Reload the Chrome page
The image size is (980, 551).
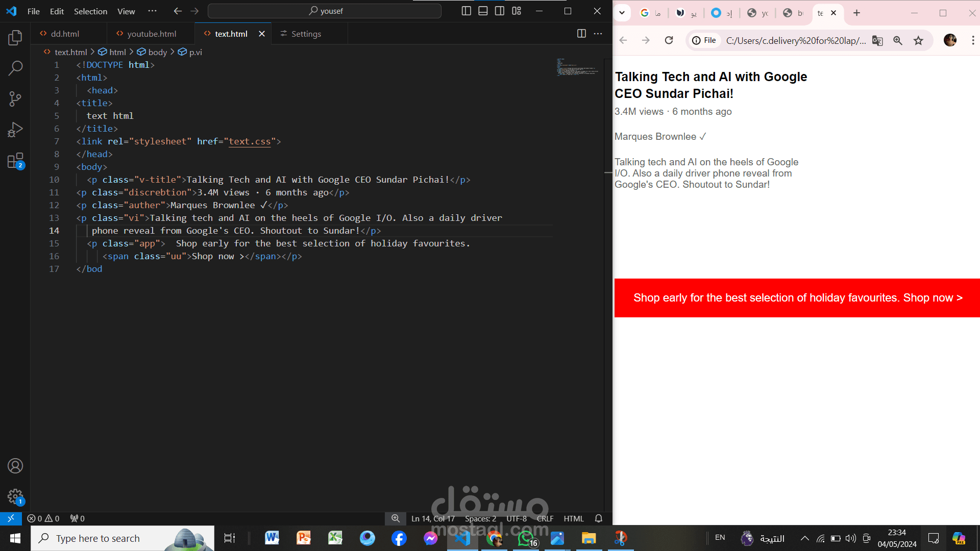(x=669, y=40)
